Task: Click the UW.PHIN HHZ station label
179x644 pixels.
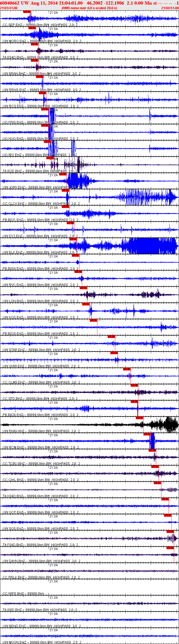Action: coord(14,431)
